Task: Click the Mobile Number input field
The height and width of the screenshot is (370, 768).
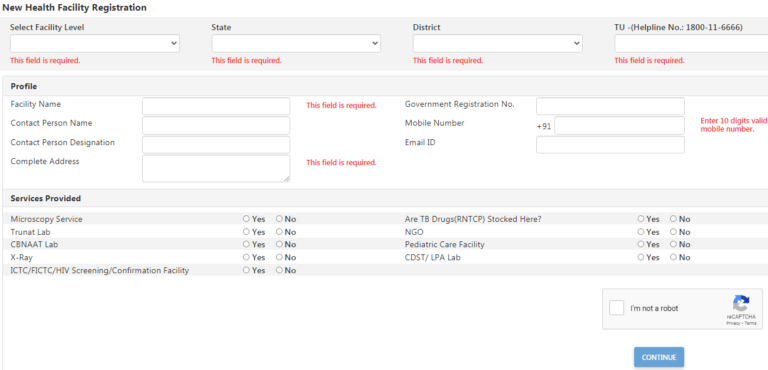Action: coord(620,125)
